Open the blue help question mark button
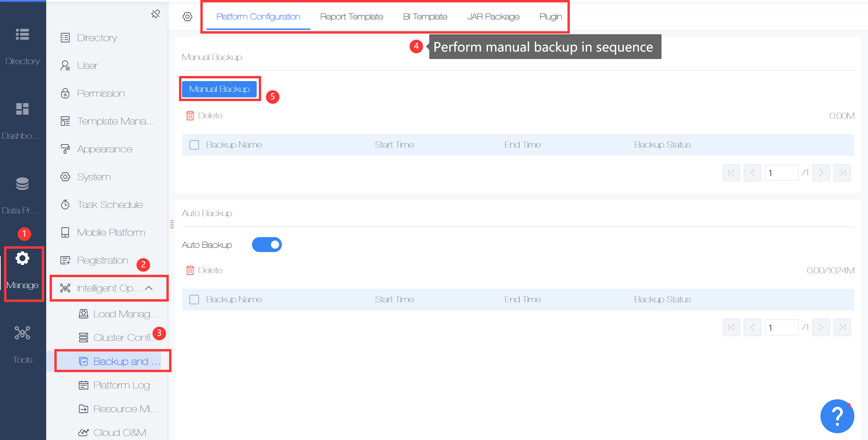868x440 pixels. tap(837, 416)
